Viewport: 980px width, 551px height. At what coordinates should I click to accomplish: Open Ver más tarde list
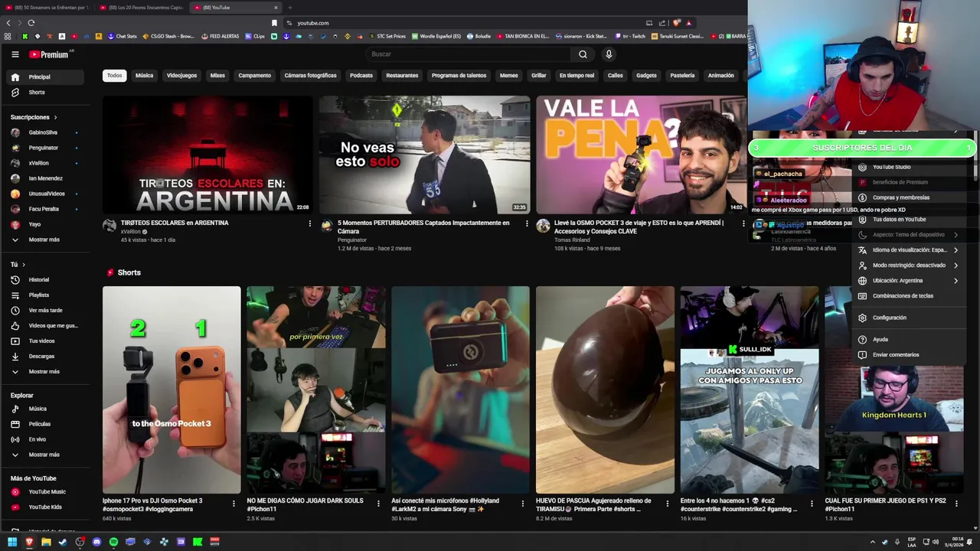[x=44, y=310]
